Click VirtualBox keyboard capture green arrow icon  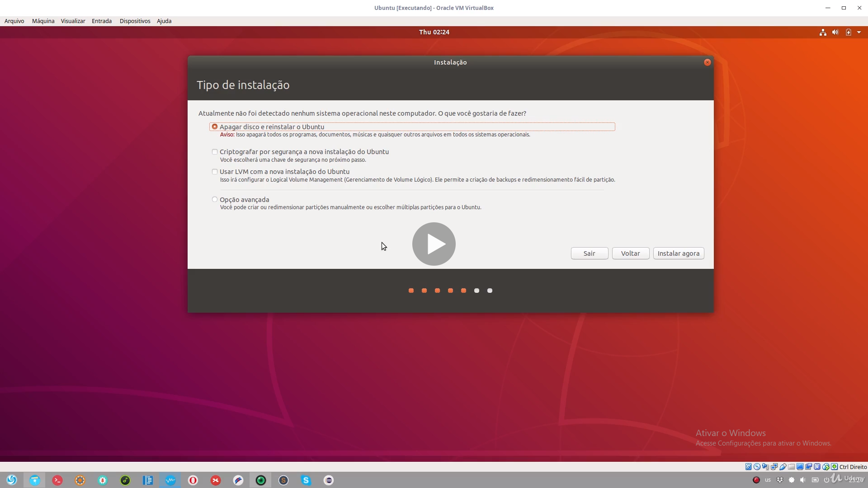[834, 467]
